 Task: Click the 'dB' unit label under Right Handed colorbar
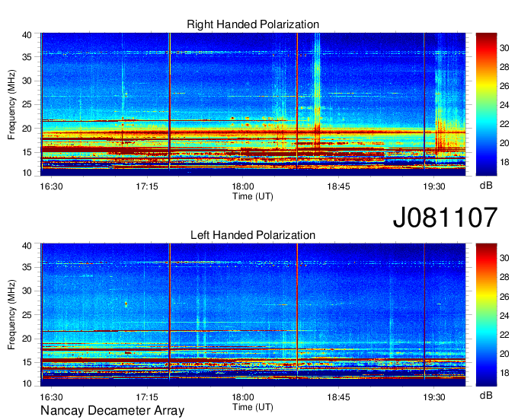[486, 186]
